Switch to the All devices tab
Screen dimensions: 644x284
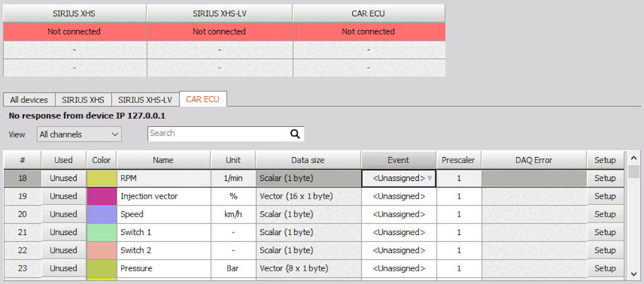tap(29, 100)
